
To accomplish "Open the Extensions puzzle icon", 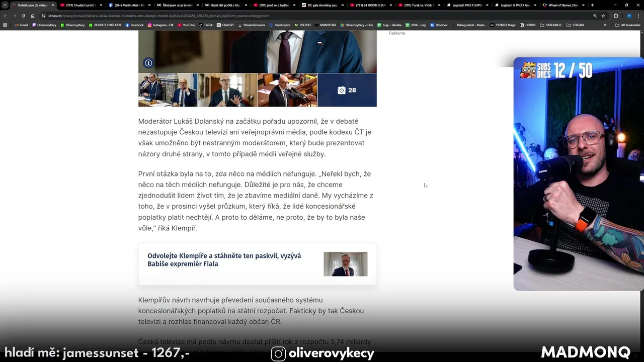I will coord(616,16).
